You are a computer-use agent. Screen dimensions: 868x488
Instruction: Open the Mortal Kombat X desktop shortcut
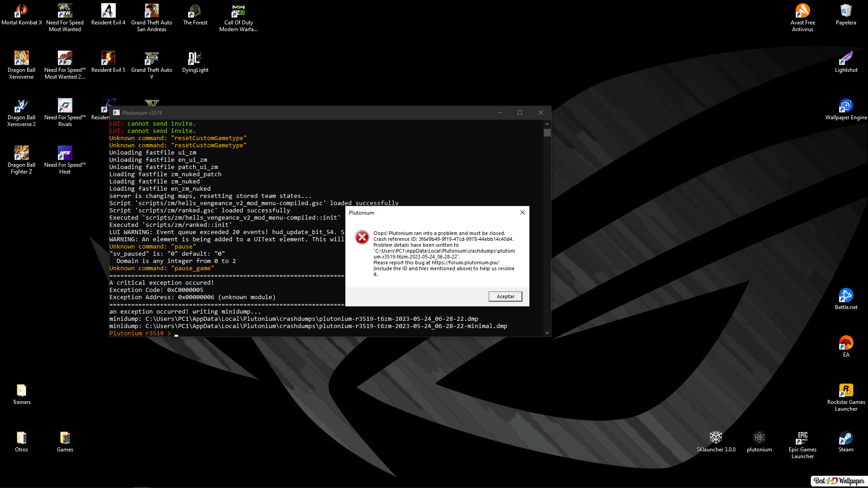[x=21, y=14]
